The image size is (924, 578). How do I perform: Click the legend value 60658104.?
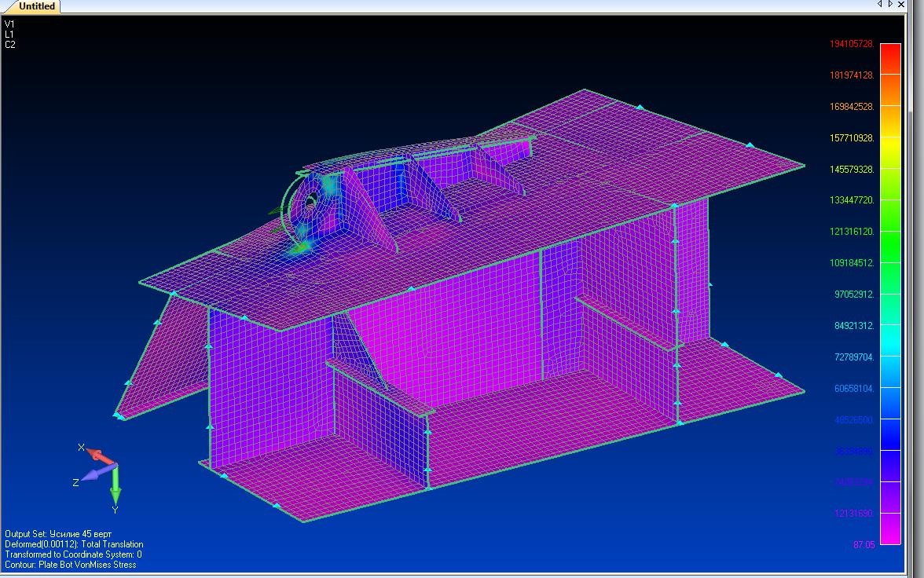click(x=854, y=388)
